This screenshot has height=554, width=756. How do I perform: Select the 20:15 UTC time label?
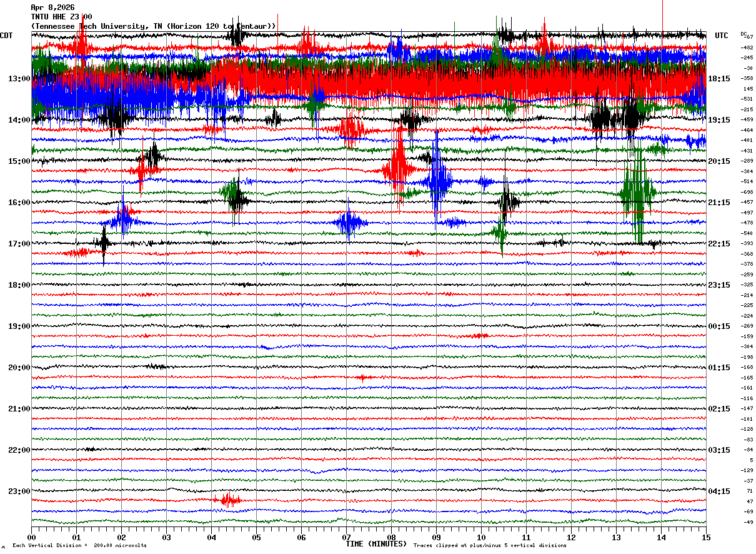[x=719, y=161]
